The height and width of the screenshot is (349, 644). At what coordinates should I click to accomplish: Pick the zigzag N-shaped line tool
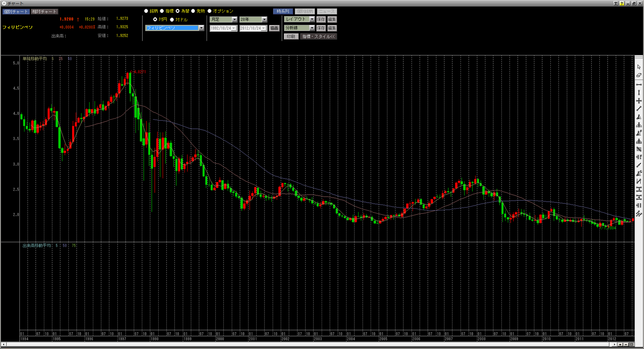pyautogui.click(x=639, y=181)
